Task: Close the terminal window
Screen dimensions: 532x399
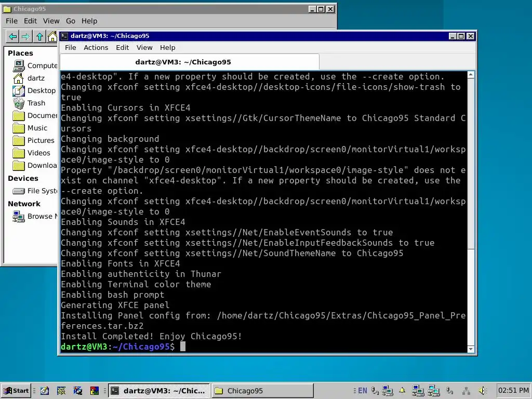Action: pyautogui.click(x=471, y=36)
